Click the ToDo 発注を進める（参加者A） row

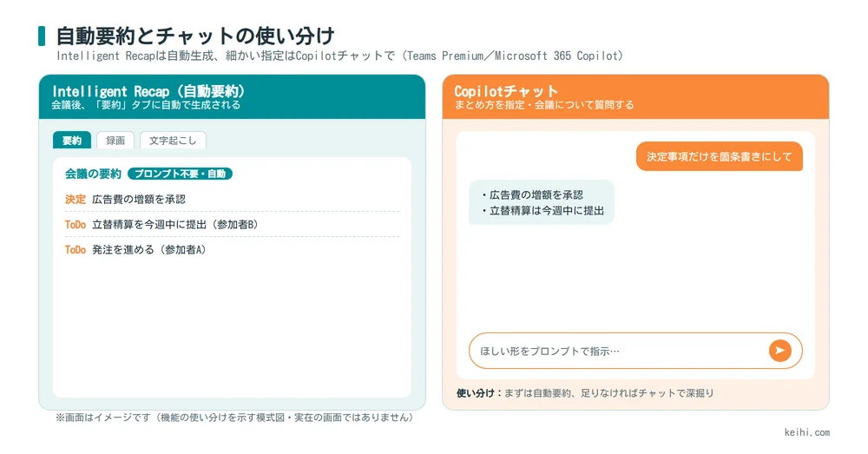pyautogui.click(x=232, y=250)
